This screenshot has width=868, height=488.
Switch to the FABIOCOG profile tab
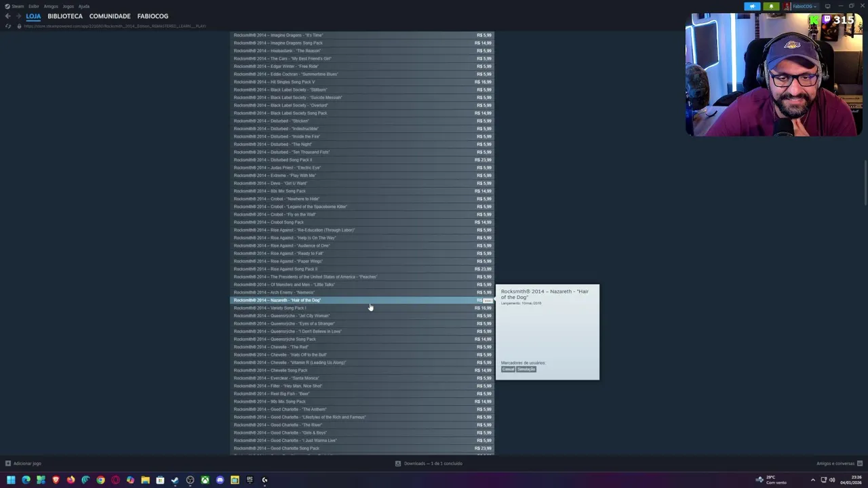pyautogui.click(x=153, y=16)
